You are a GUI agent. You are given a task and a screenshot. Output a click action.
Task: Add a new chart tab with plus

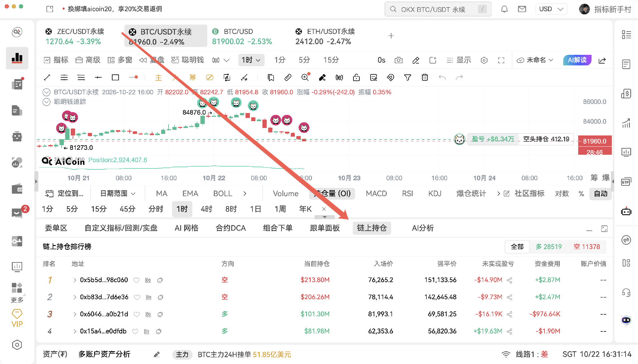(x=391, y=36)
